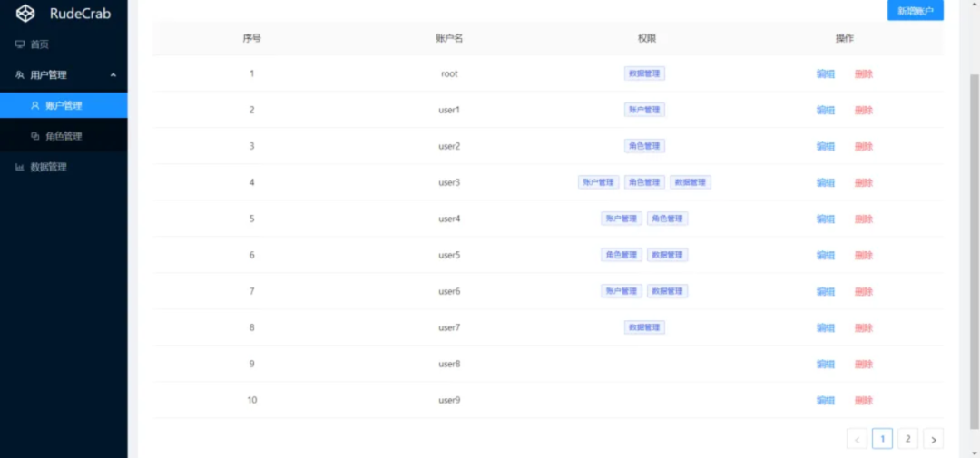Jump to page 2 in pagination

click(x=907, y=439)
